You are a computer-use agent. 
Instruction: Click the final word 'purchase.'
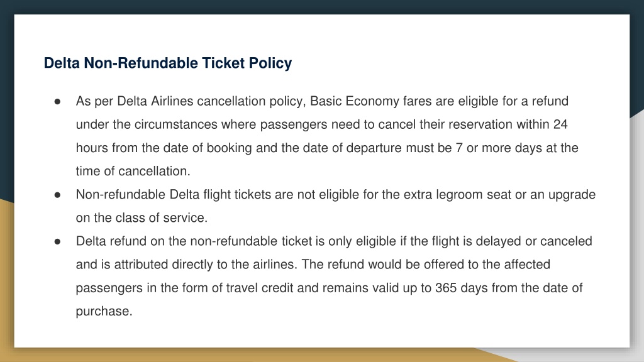point(104,311)
